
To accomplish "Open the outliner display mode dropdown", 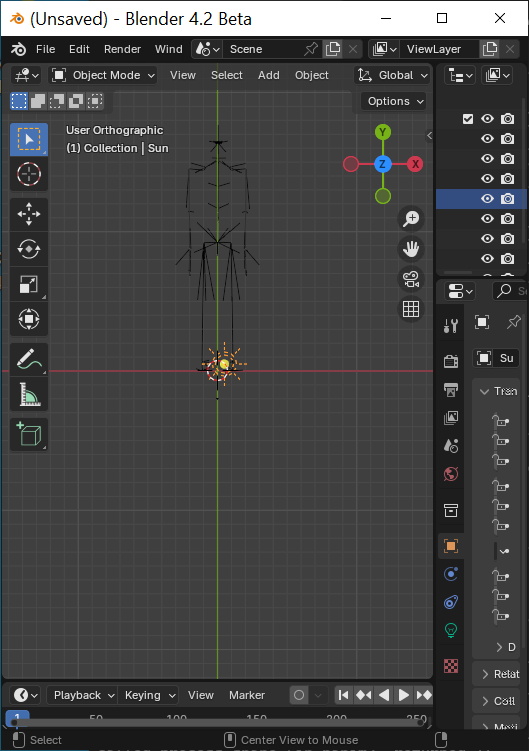I will pyautogui.click(x=498, y=75).
